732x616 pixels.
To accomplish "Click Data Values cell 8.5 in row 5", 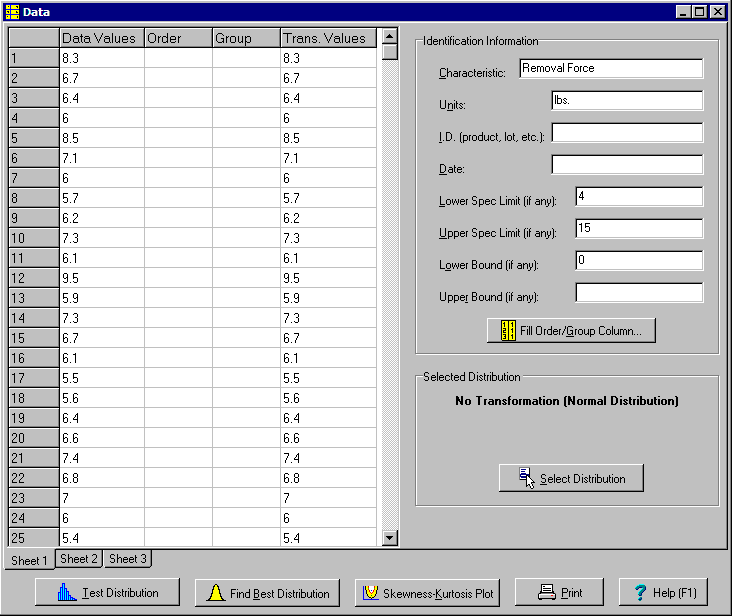I will [x=102, y=138].
